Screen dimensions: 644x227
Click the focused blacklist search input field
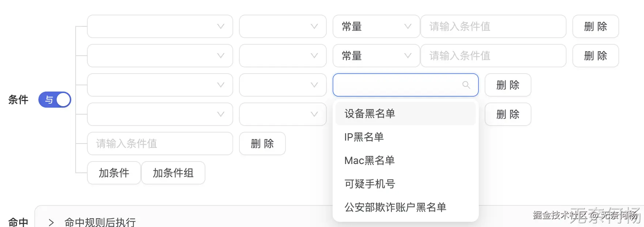(x=397, y=85)
